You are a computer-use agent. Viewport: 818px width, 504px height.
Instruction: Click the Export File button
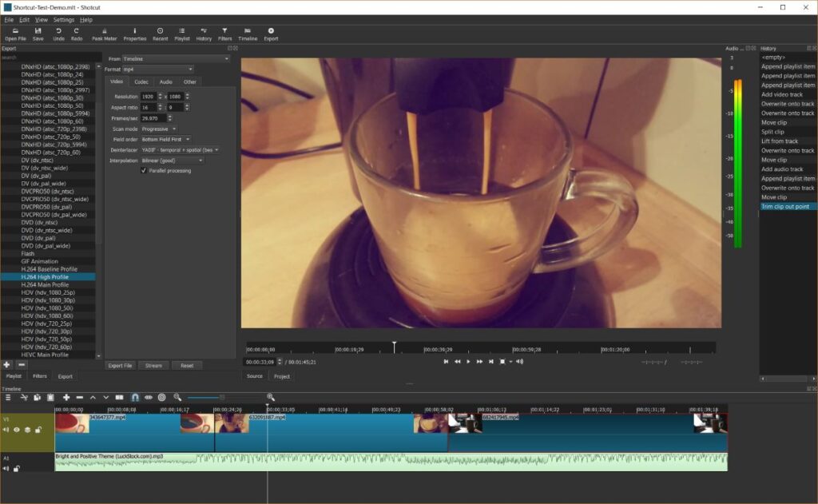121,366
